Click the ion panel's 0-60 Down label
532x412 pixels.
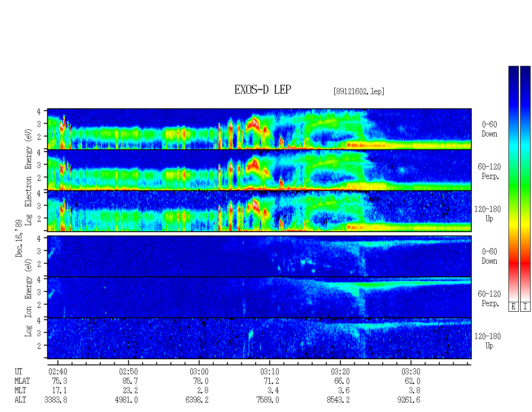pyautogui.click(x=489, y=256)
